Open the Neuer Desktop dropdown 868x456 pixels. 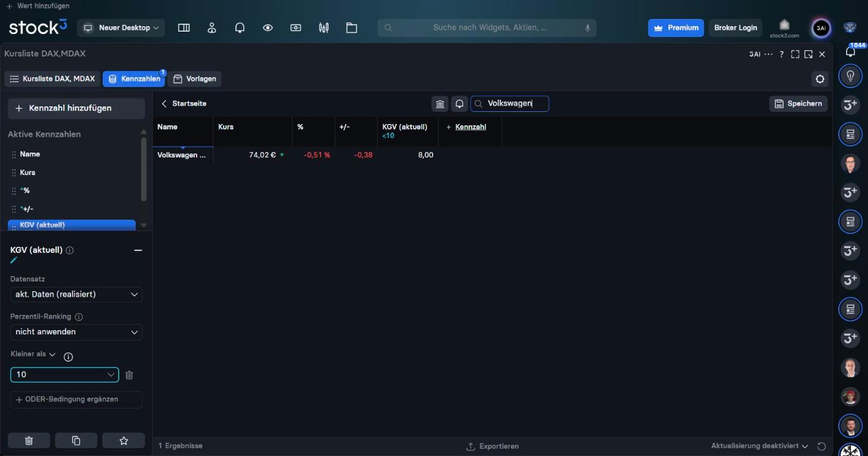coord(121,28)
